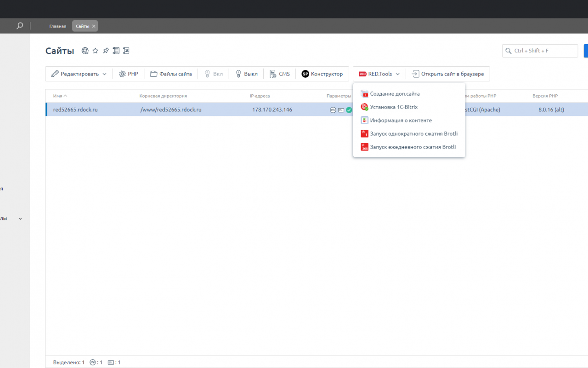Turn off site with Выкл button

click(246, 74)
